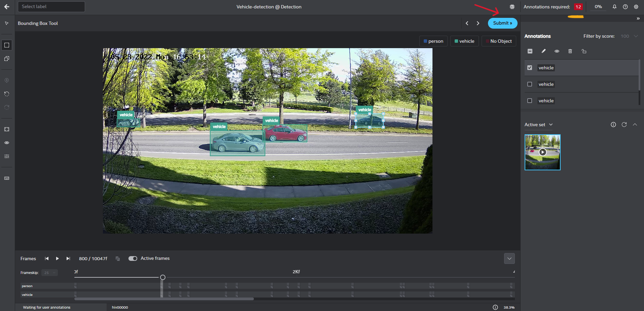Click the Submit button
The height and width of the screenshot is (311, 644).
pyautogui.click(x=502, y=23)
